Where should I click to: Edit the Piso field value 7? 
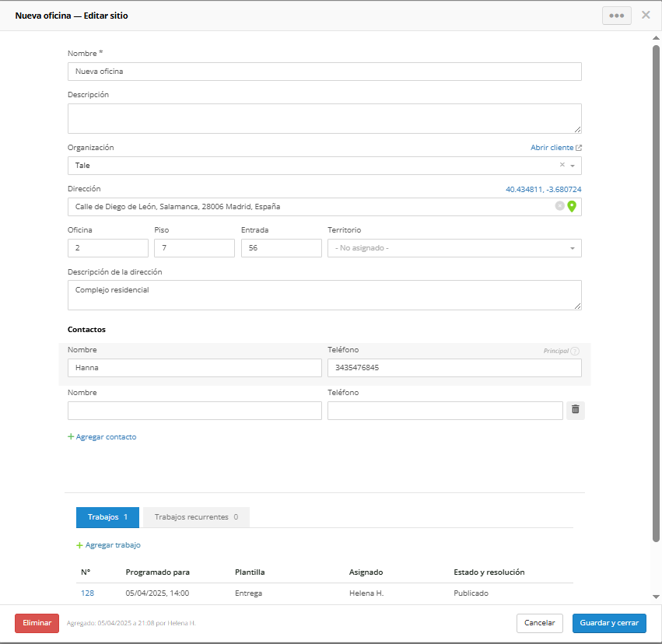click(194, 248)
